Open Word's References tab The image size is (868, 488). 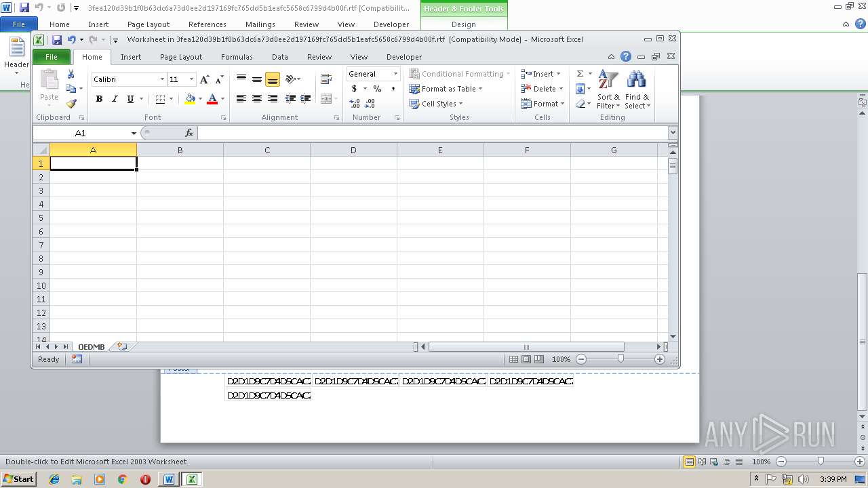(x=208, y=24)
